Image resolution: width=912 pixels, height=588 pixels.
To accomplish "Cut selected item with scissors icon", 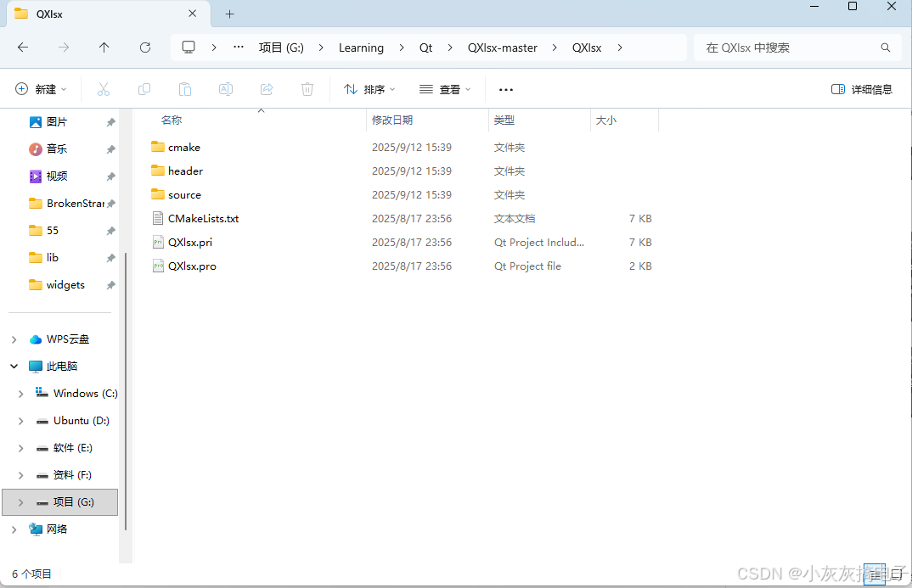I will (104, 89).
